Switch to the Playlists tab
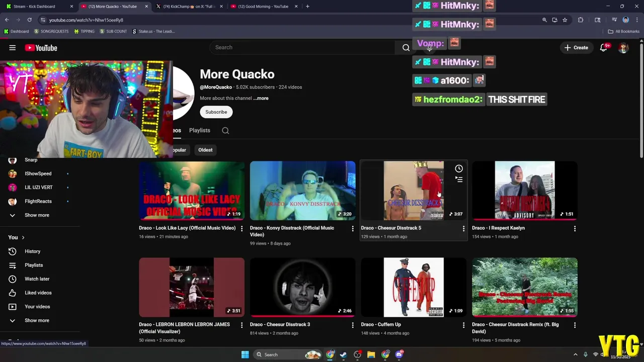Viewport: 644px width, 362px height. (x=200, y=130)
